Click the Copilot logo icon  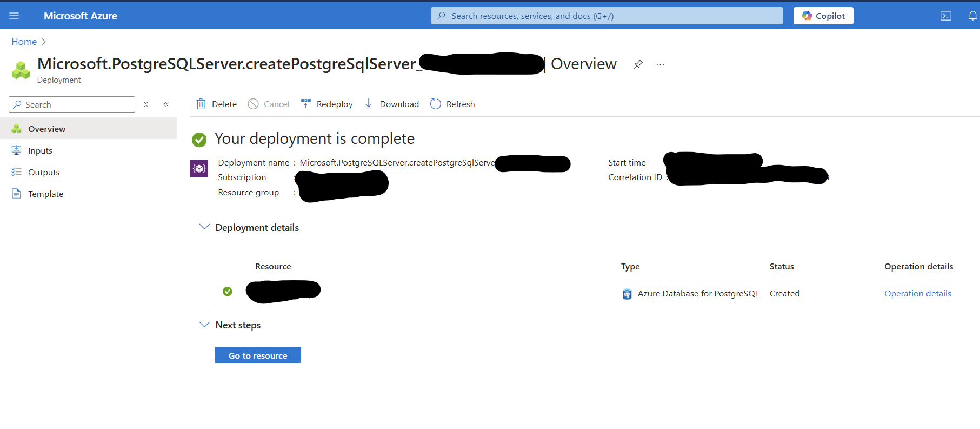click(x=807, y=16)
